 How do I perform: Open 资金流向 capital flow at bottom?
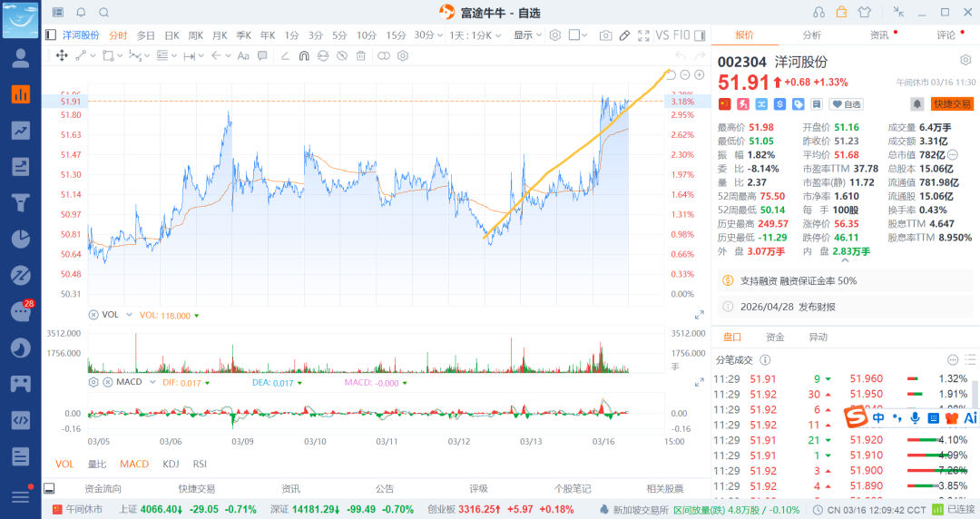[103, 488]
